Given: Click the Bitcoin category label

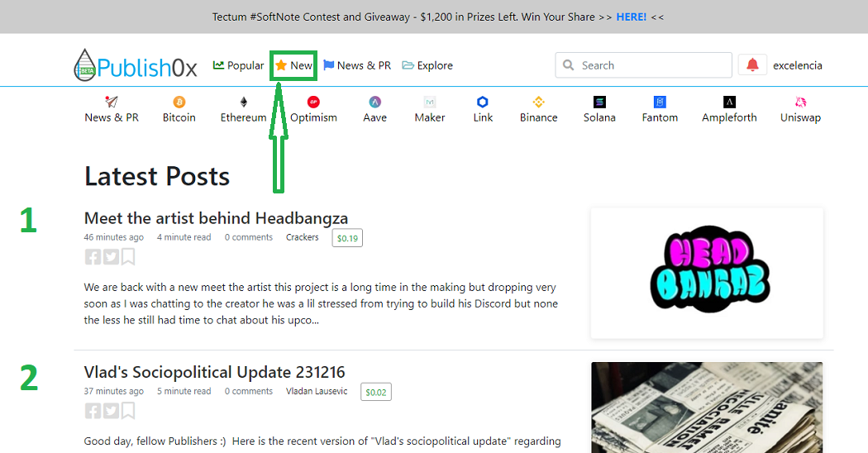Looking at the screenshot, I should [x=179, y=117].
